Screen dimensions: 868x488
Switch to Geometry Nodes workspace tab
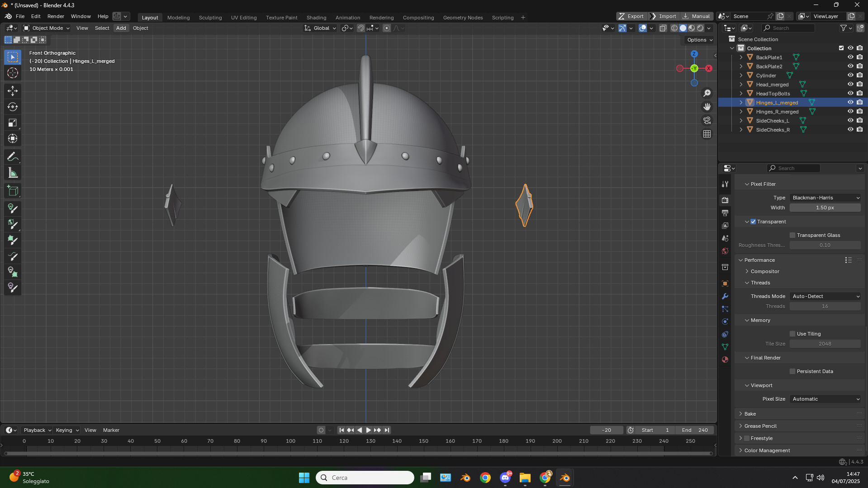pos(463,18)
